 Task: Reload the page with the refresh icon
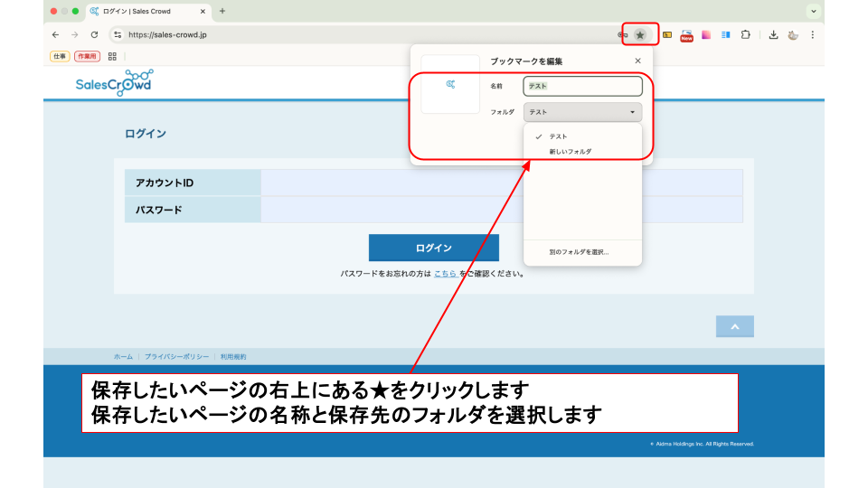94,34
